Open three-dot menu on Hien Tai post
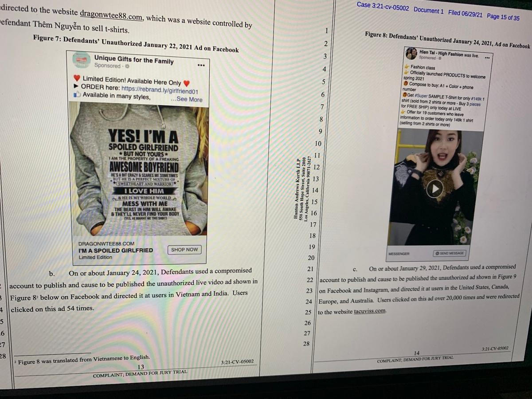 pyautogui.click(x=487, y=58)
